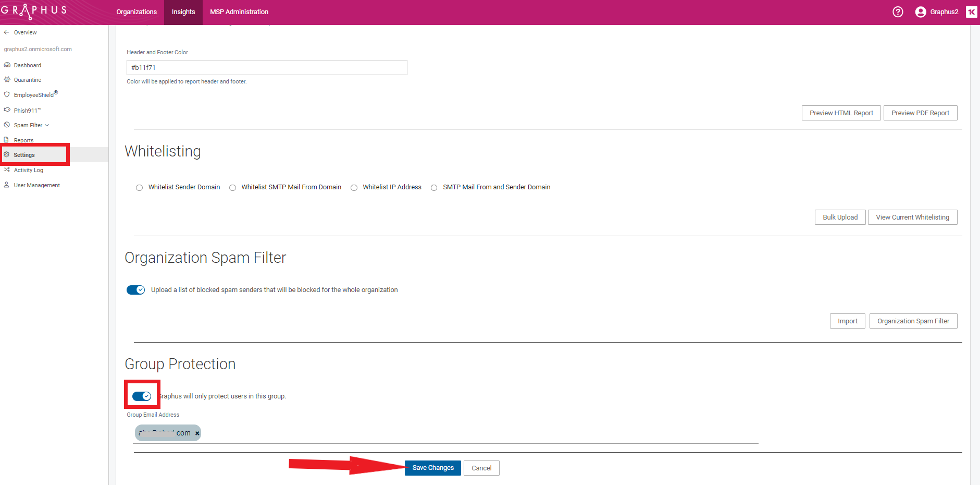Viewport: 980px width, 485px height.
Task: Click the EmployeeShield shield icon
Action: (x=7, y=95)
